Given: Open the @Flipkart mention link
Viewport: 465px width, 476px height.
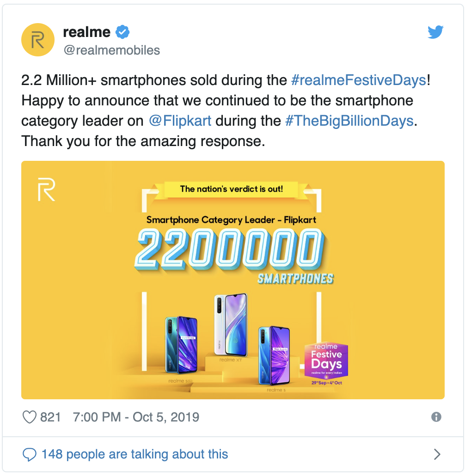Looking at the screenshot, I should coord(180,121).
